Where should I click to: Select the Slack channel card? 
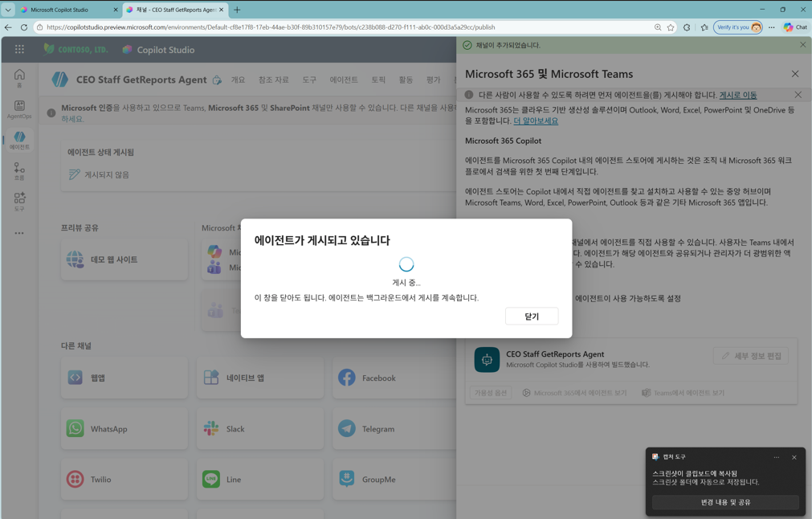260,428
